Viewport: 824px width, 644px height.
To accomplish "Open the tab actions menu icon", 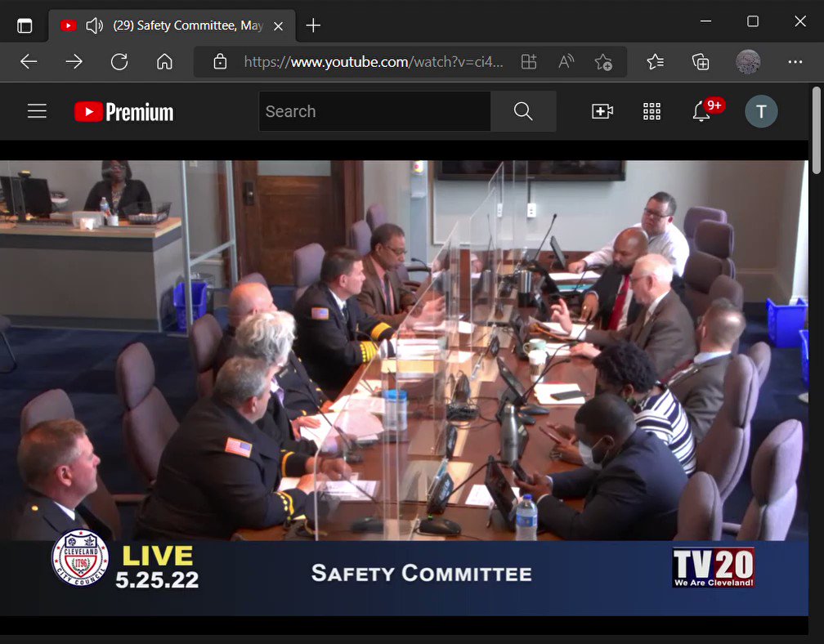I will click(x=25, y=25).
